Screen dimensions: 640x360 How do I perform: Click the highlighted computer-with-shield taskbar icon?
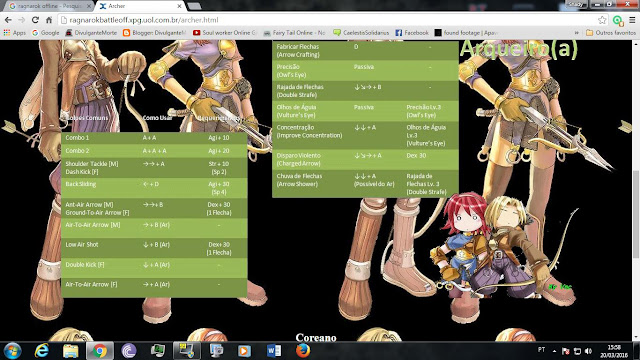[x=187, y=351]
